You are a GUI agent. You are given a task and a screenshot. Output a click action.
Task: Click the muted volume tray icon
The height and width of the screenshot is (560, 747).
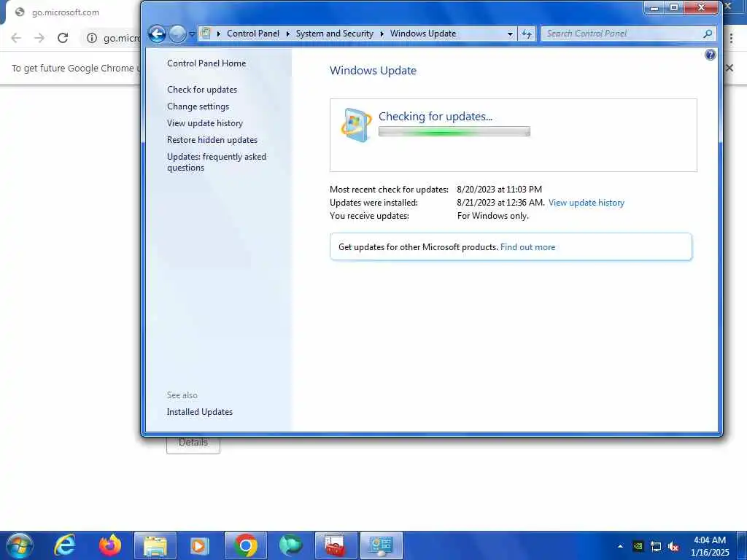[x=673, y=547]
